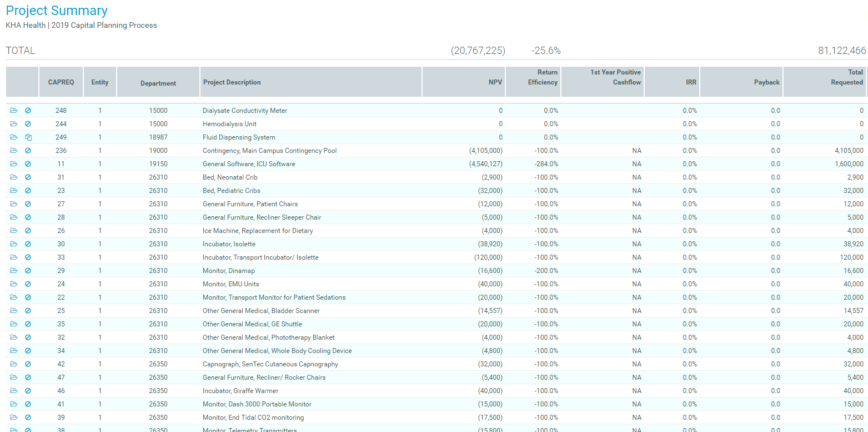Open folder icon for Hemodialysis Unit row
The height and width of the screenshot is (432, 868).
(14, 124)
